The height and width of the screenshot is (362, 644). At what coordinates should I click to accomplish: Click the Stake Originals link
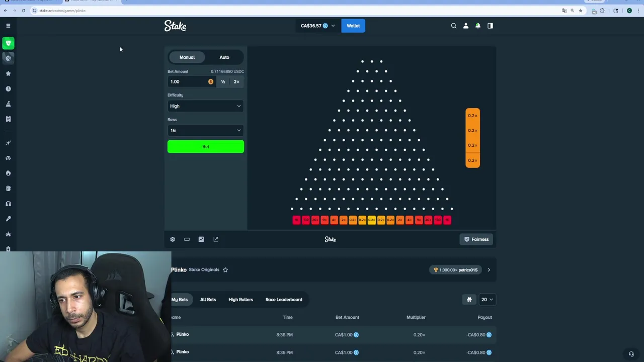204,270
